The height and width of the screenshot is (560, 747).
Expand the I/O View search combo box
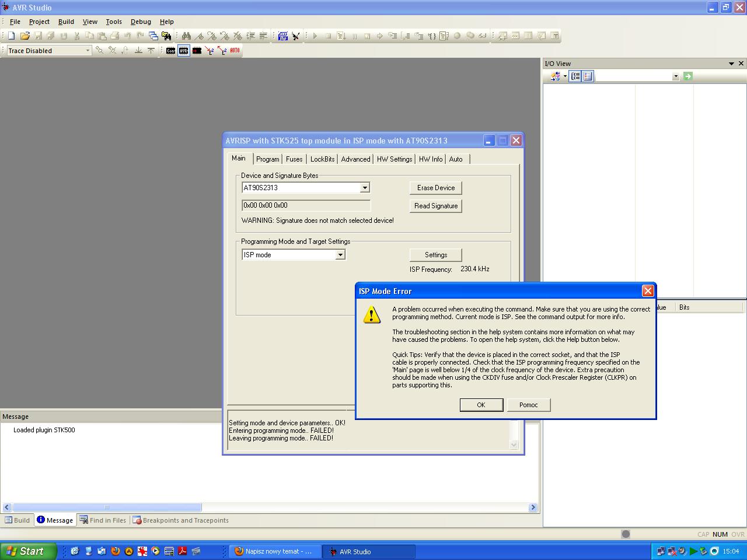tap(676, 76)
